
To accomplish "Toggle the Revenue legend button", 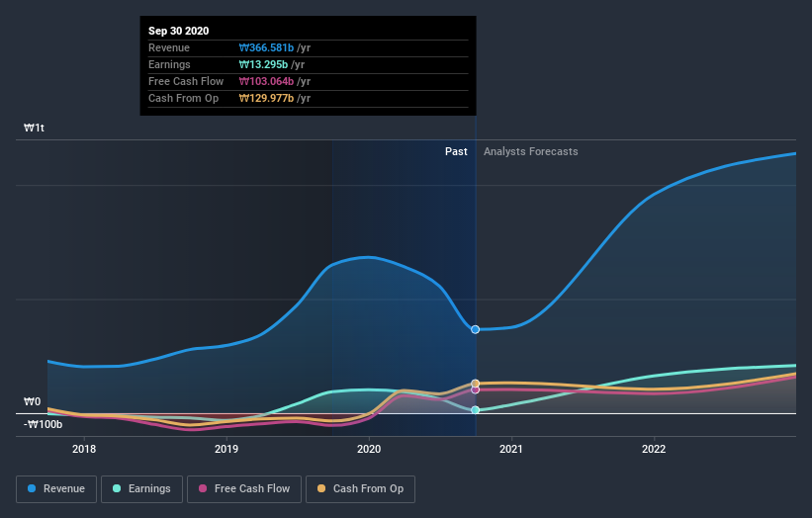I will [x=56, y=489].
